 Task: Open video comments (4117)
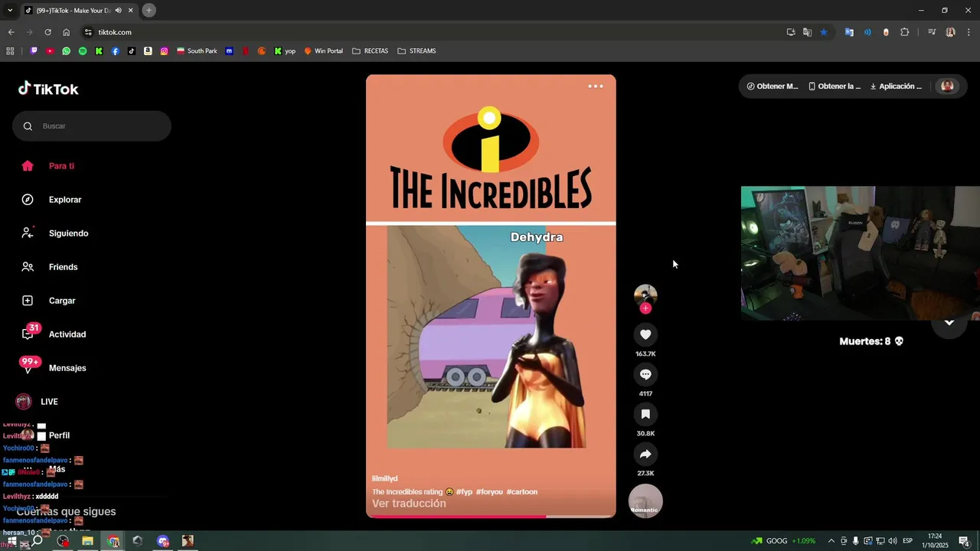(x=645, y=374)
